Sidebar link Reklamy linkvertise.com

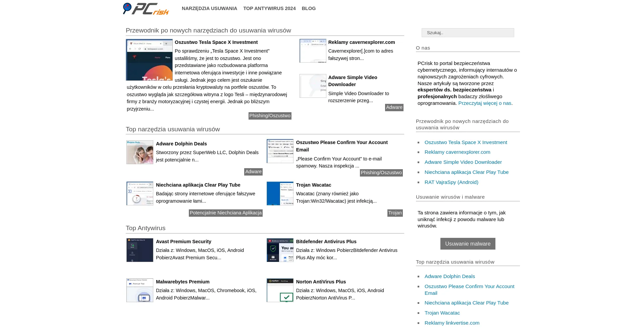452,323
